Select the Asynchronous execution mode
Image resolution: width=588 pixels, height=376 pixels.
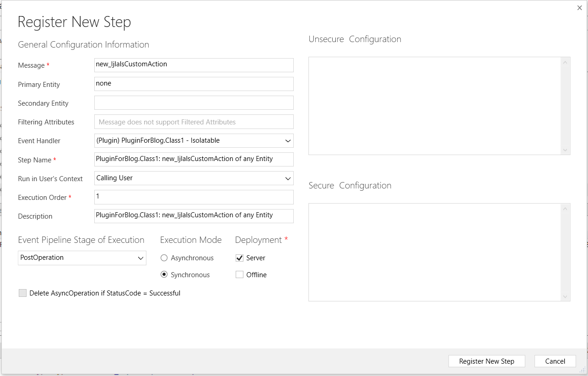click(164, 258)
